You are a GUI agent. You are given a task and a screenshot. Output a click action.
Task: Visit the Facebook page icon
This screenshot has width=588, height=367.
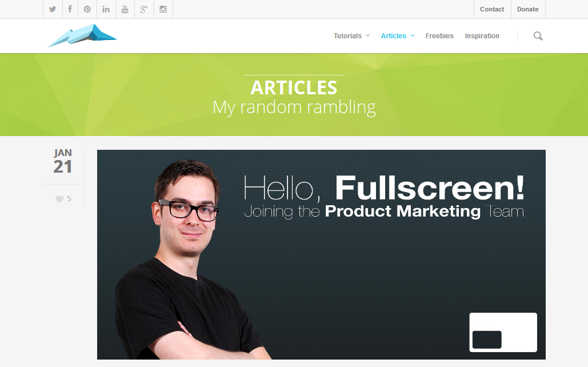point(70,9)
